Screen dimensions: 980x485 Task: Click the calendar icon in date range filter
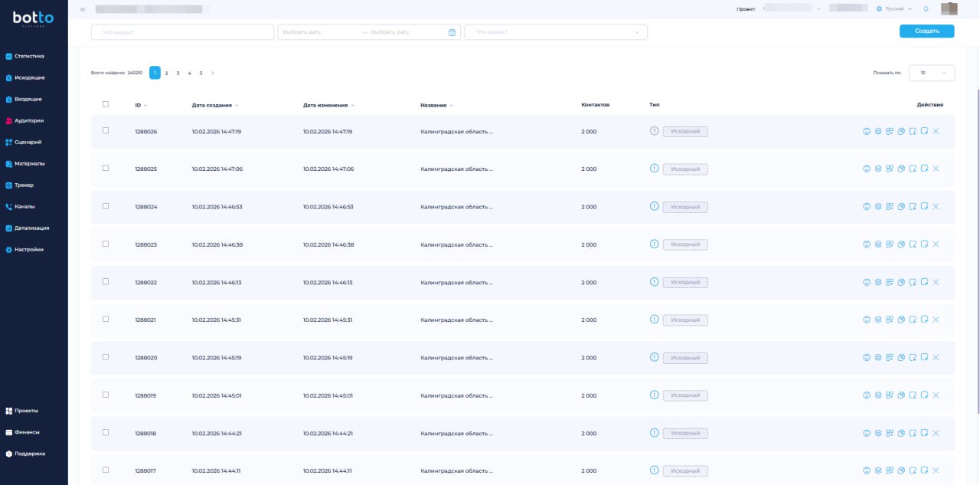tap(452, 32)
